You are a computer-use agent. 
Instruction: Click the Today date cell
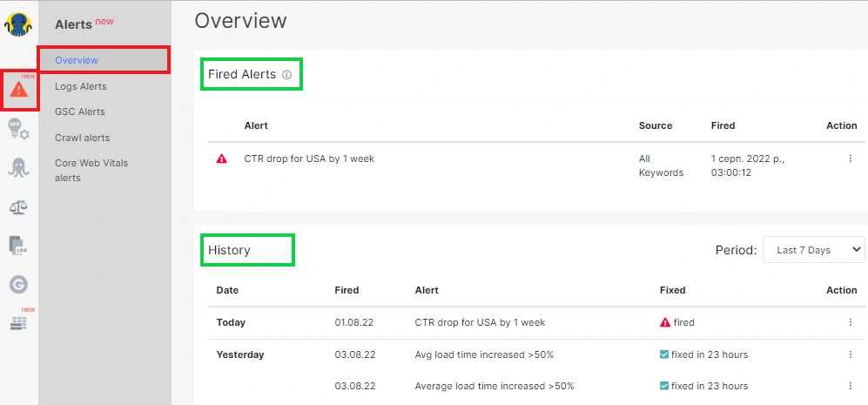231,322
